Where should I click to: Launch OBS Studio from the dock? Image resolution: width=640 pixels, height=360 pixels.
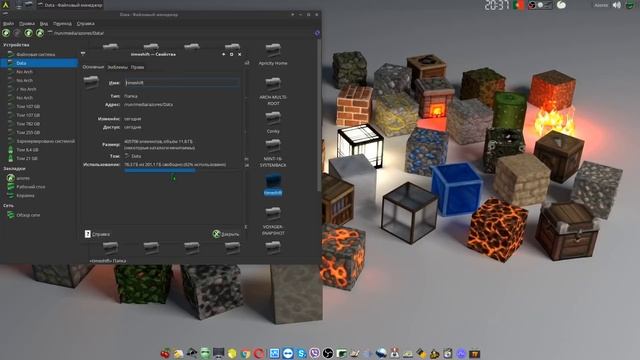pyautogui.click(x=328, y=353)
